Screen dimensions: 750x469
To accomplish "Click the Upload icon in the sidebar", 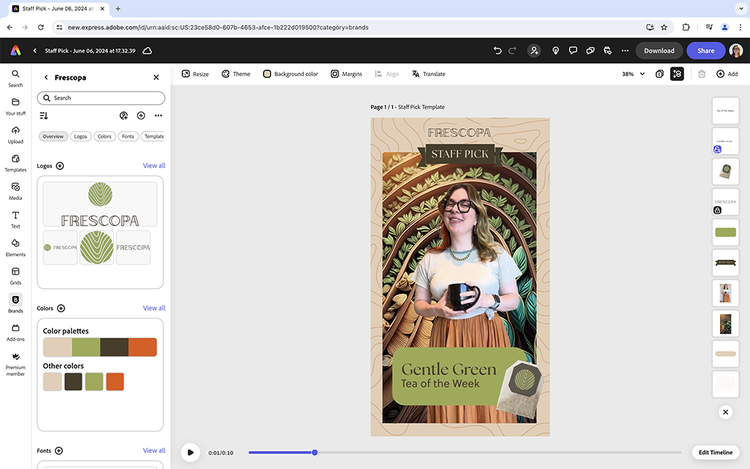I will 15,132.
